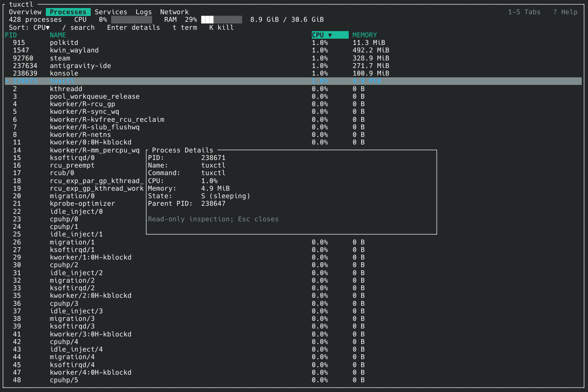Click the Sort: CPU▼ selector
This screenshot has height=392, width=588.
29,28
